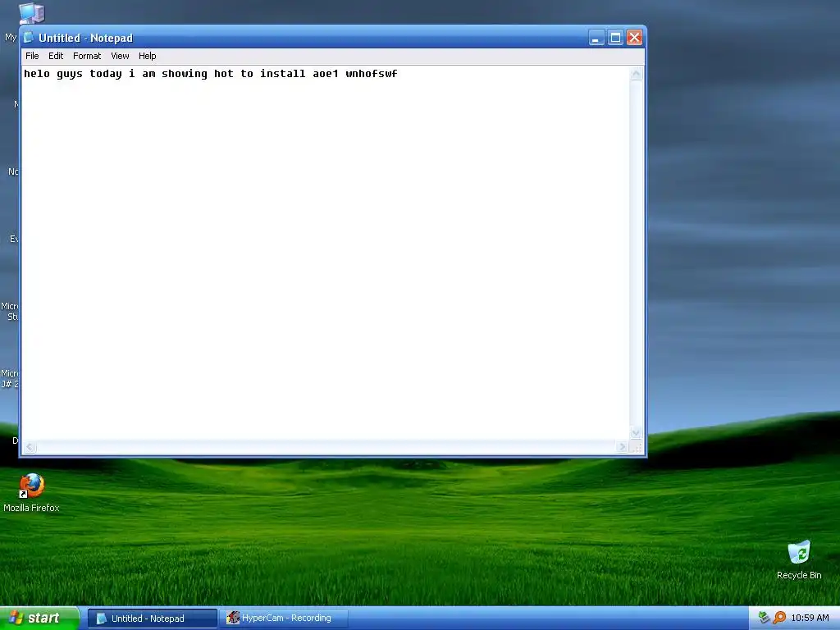Open the File menu in Notepad
This screenshot has height=630, width=840.
coord(32,56)
